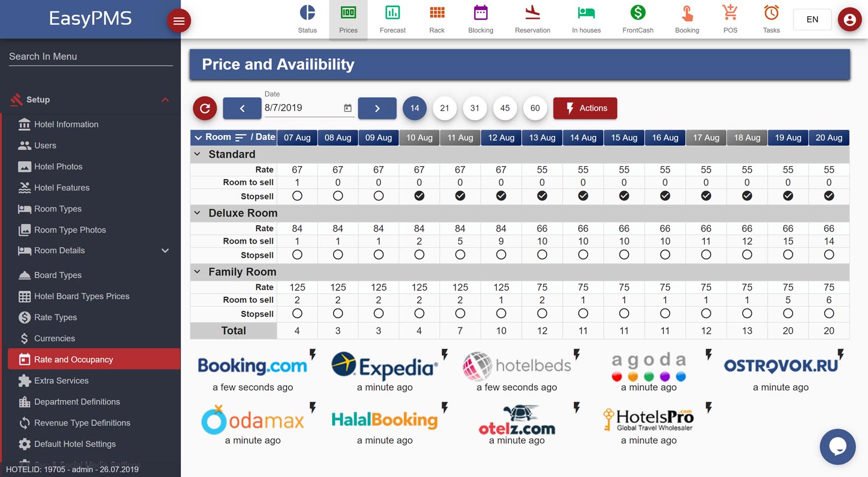Open the Actions button
The image size is (868, 477).
point(585,108)
